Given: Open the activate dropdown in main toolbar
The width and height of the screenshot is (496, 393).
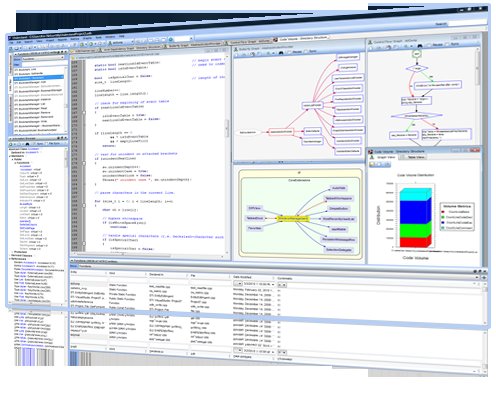Looking at the screenshot, I should (121, 43).
